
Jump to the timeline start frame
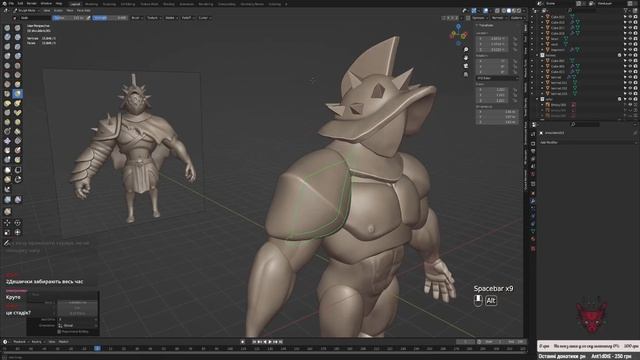(254, 342)
